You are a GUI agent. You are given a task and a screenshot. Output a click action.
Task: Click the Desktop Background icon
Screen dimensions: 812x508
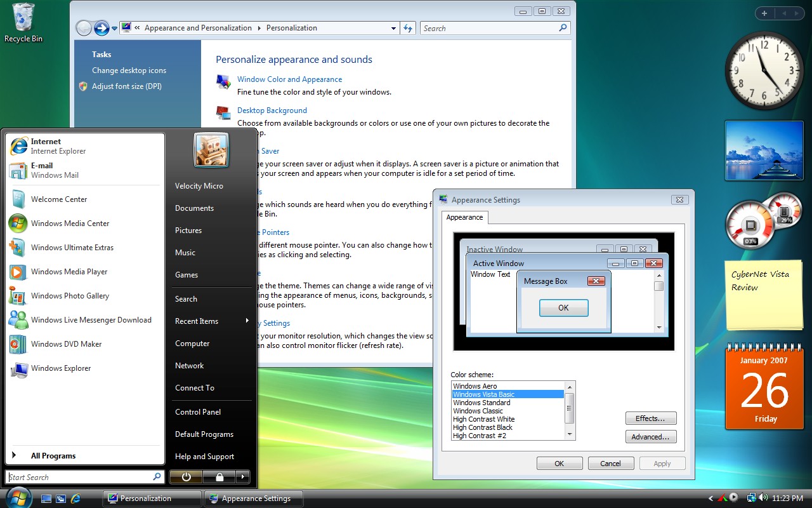pos(223,112)
